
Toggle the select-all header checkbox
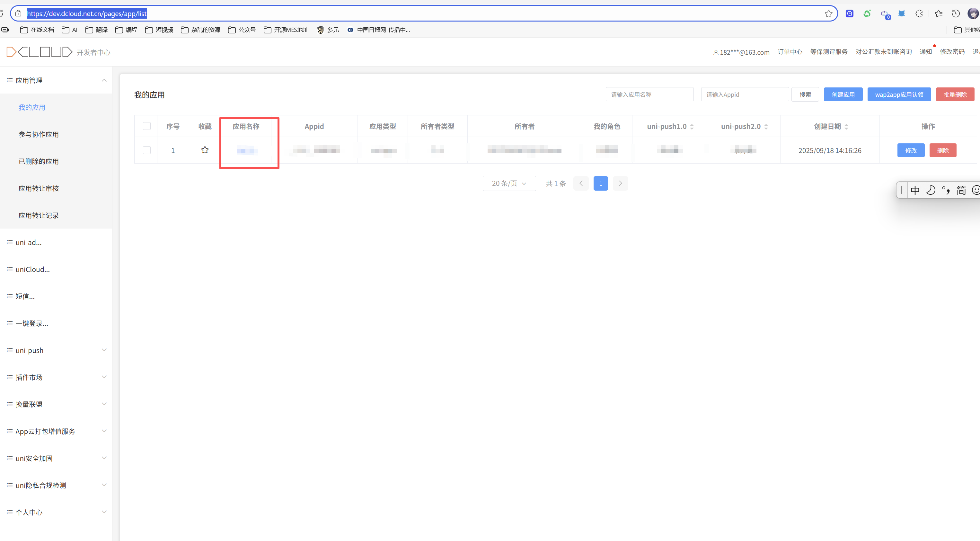[x=146, y=126]
